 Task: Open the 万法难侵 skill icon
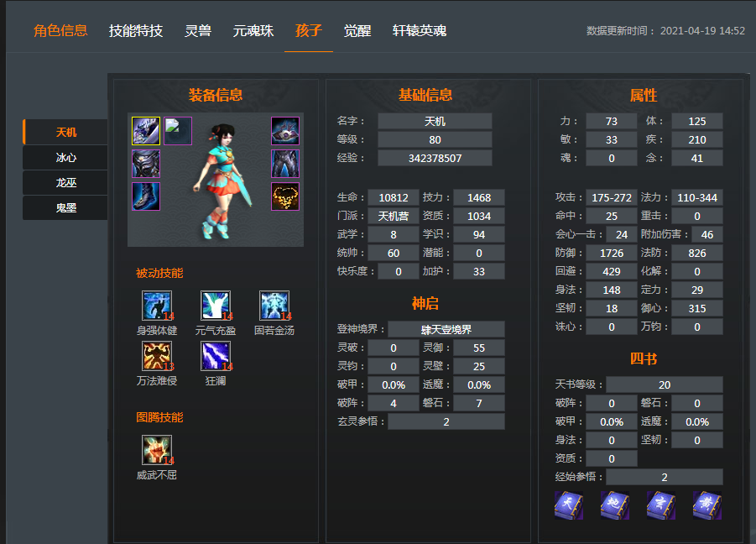157,356
